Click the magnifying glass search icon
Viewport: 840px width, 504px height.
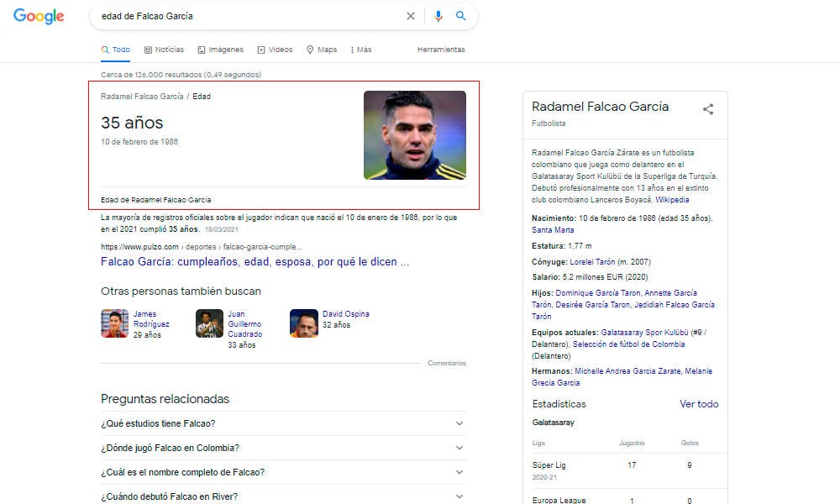[x=460, y=15]
